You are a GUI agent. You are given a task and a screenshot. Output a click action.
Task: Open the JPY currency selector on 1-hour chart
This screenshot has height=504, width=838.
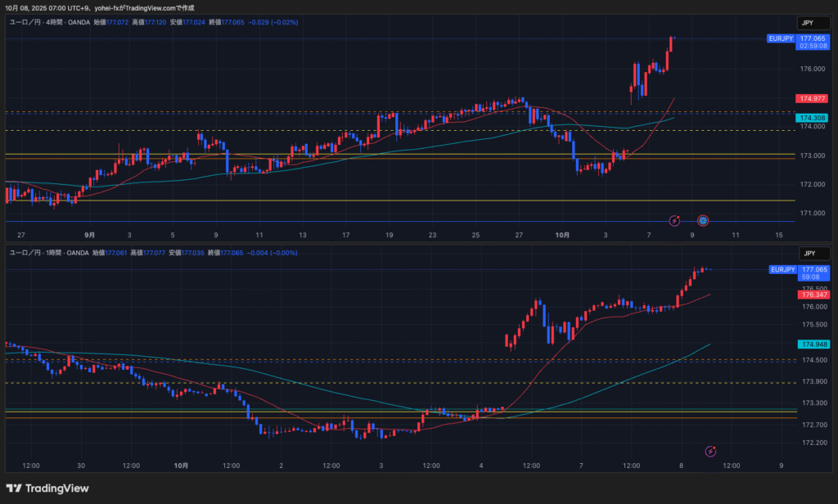pyautogui.click(x=809, y=254)
